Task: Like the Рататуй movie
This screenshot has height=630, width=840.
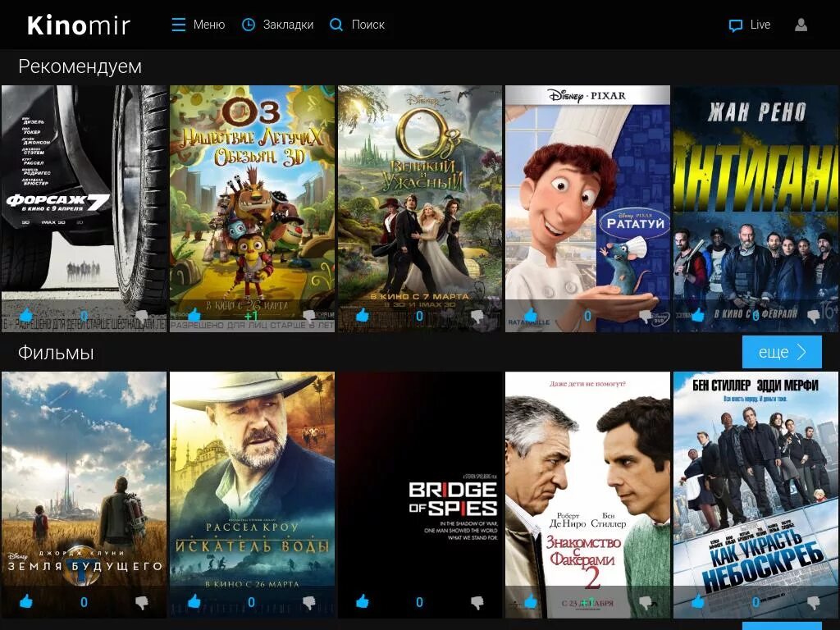Action: [531, 315]
